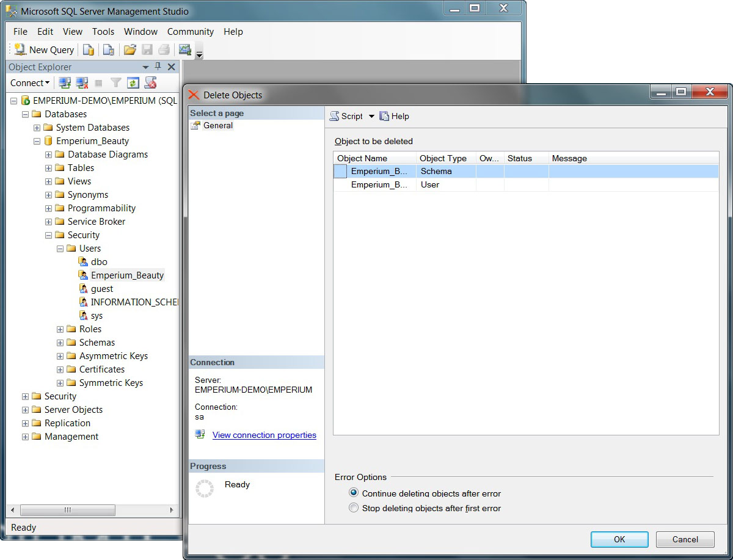Open the Script dropdown arrow

point(371,116)
